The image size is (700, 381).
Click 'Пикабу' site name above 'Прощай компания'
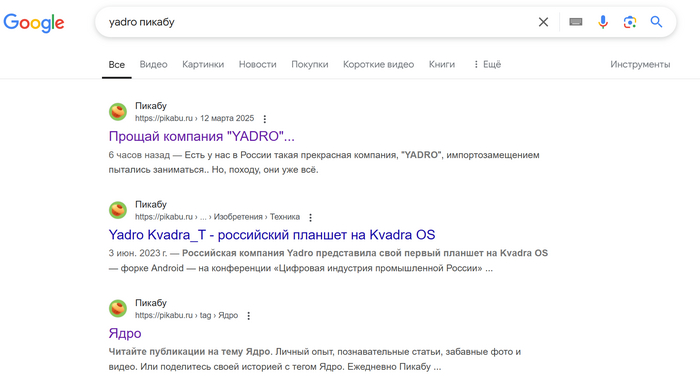151,106
